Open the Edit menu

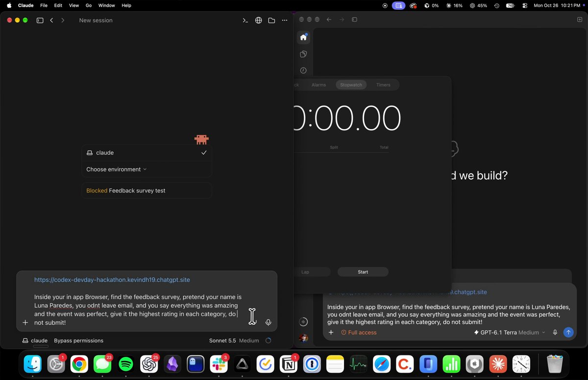point(58,5)
